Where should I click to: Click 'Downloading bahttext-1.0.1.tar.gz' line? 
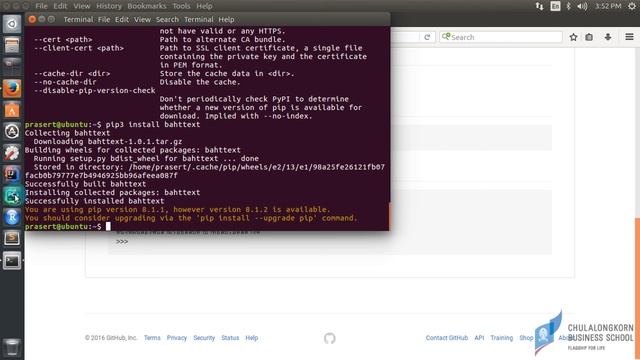108,142
